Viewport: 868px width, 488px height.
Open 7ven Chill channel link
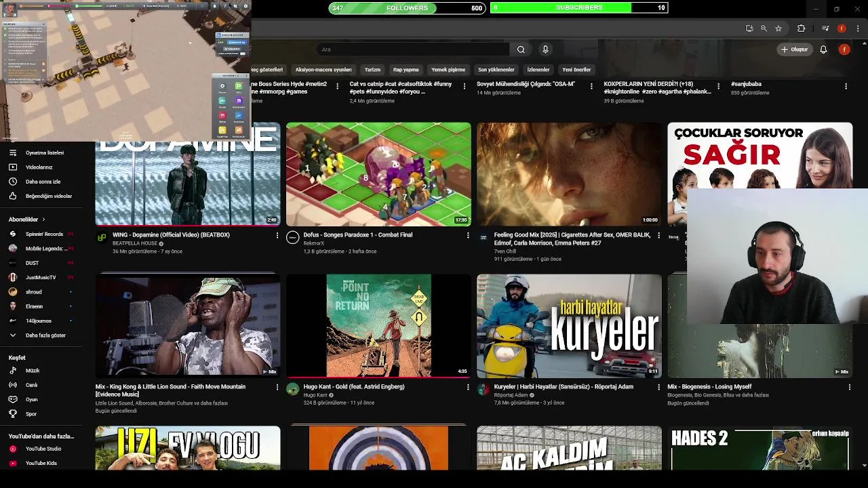click(x=505, y=251)
